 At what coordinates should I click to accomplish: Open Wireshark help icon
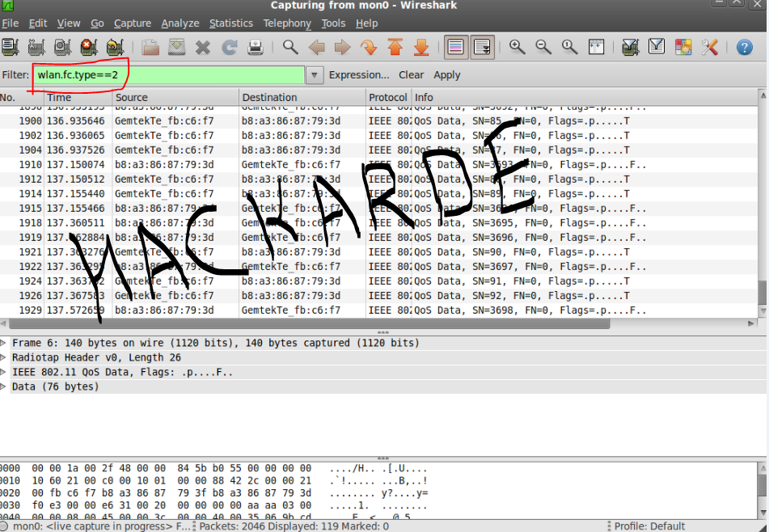pos(745,47)
